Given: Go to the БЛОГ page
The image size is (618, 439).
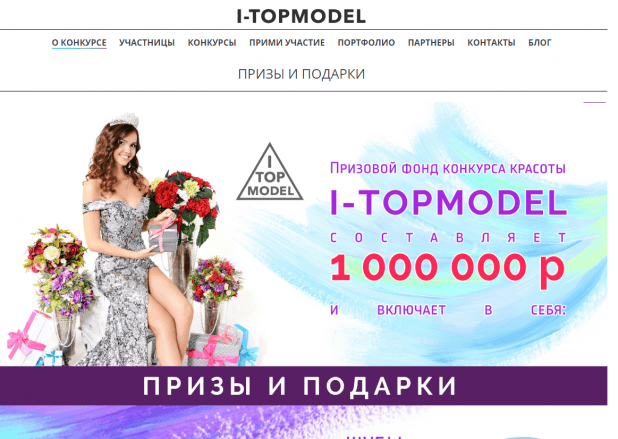Looking at the screenshot, I should tap(540, 43).
